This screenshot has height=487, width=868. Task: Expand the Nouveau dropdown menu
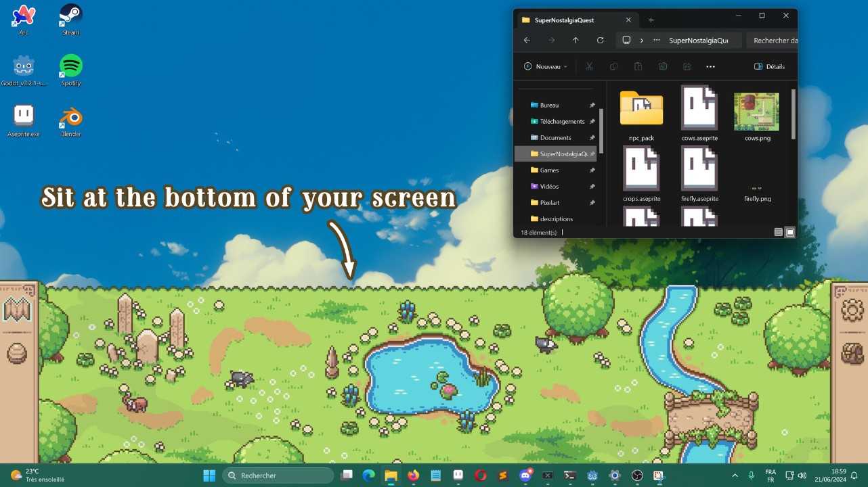coord(546,66)
